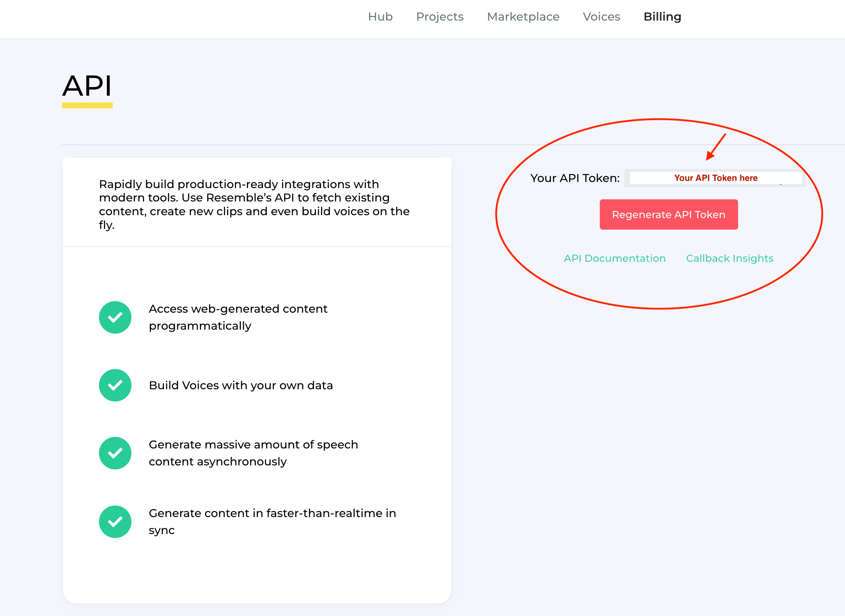Open the API Documentation link
The image size is (845, 616).
point(614,258)
